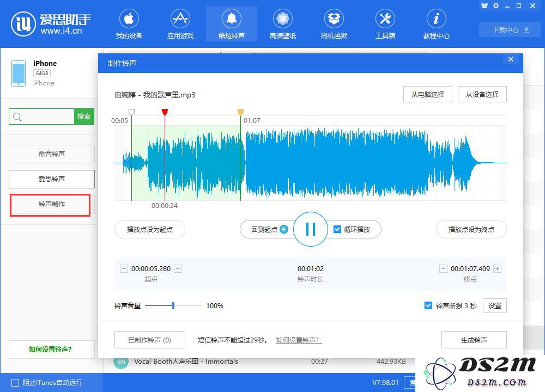
Task: Toggle 循环播放 loop checkbox
Action: (x=337, y=230)
